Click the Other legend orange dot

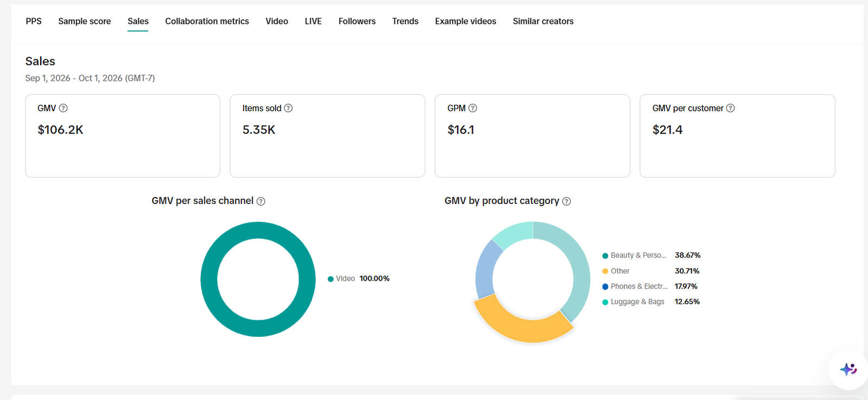click(605, 271)
